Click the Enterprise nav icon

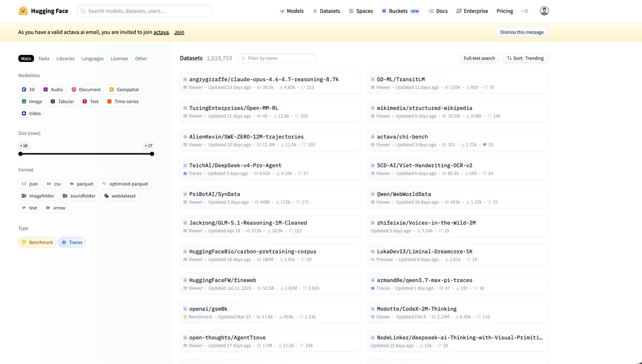[x=459, y=11]
